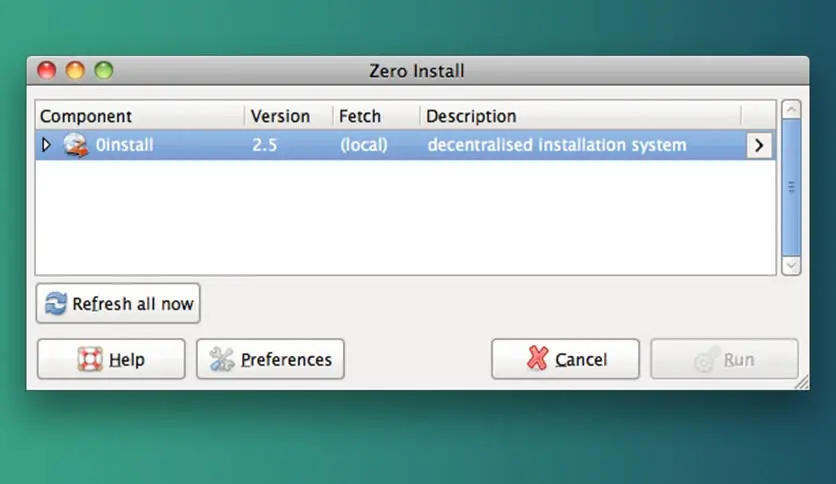Open Help

tap(111, 359)
